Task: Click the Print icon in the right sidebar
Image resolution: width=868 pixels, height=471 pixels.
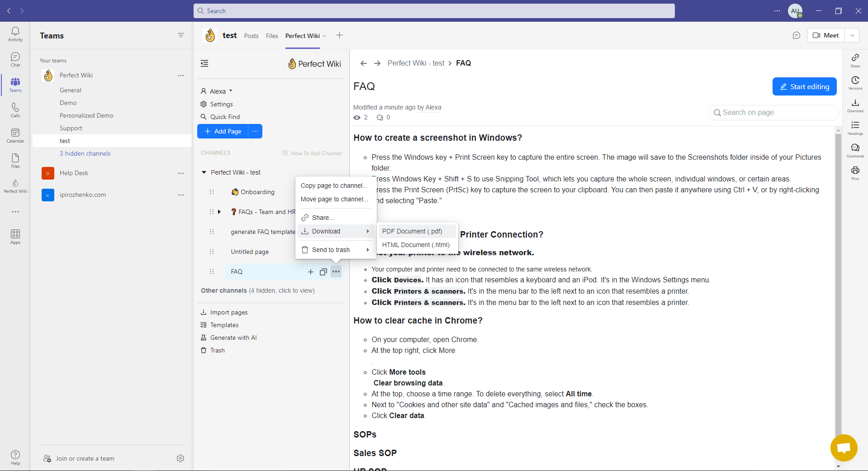Action: [855, 172]
